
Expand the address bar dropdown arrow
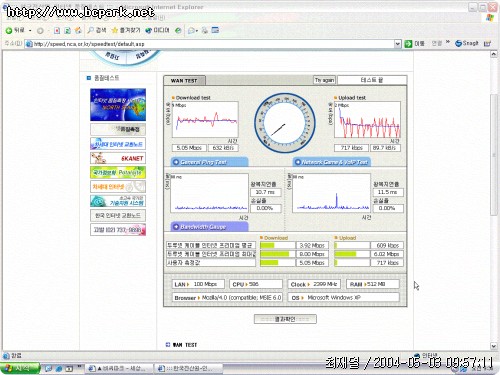coord(397,44)
